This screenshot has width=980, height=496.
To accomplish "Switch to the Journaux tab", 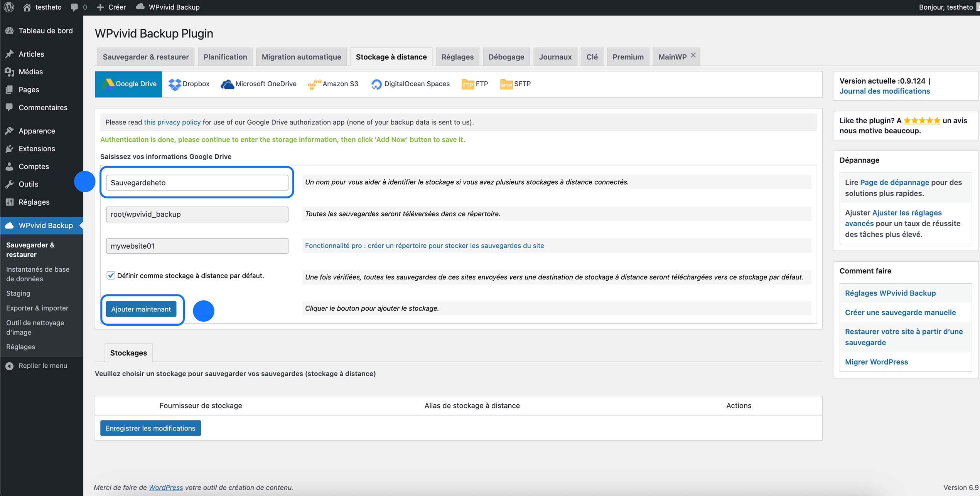I will pyautogui.click(x=555, y=57).
